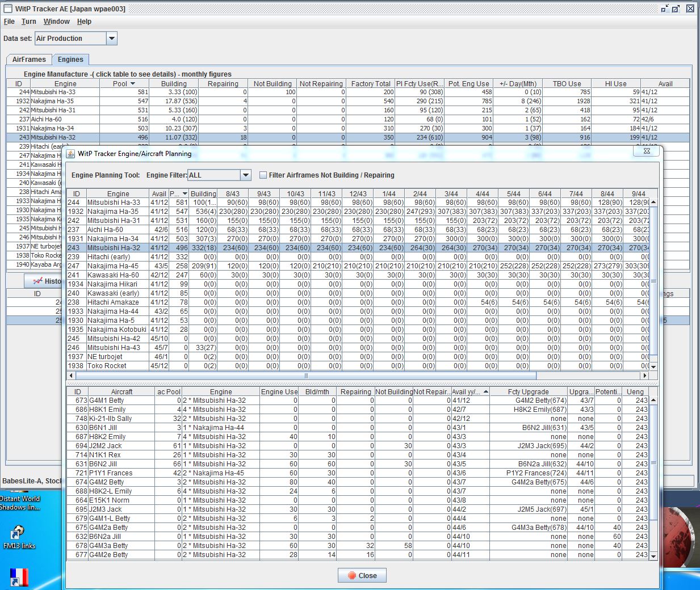
Task: Select the H8K1 Emily aircraft row
Action: tap(358, 410)
